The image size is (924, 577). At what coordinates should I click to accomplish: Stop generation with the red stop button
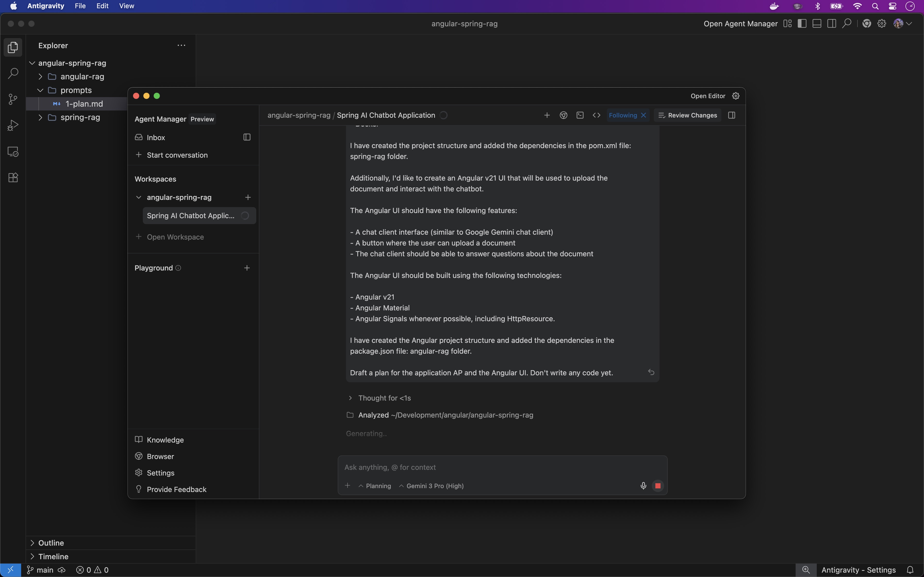[x=657, y=486]
